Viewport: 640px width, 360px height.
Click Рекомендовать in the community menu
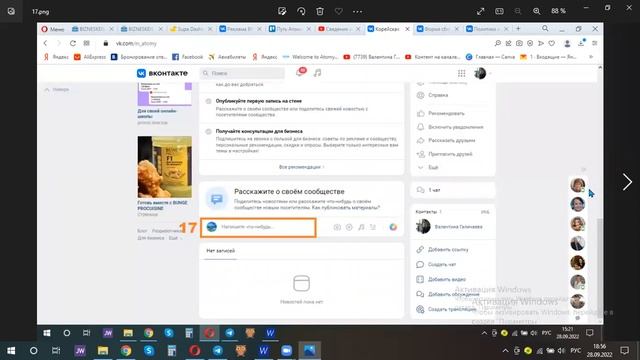tap(446, 113)
